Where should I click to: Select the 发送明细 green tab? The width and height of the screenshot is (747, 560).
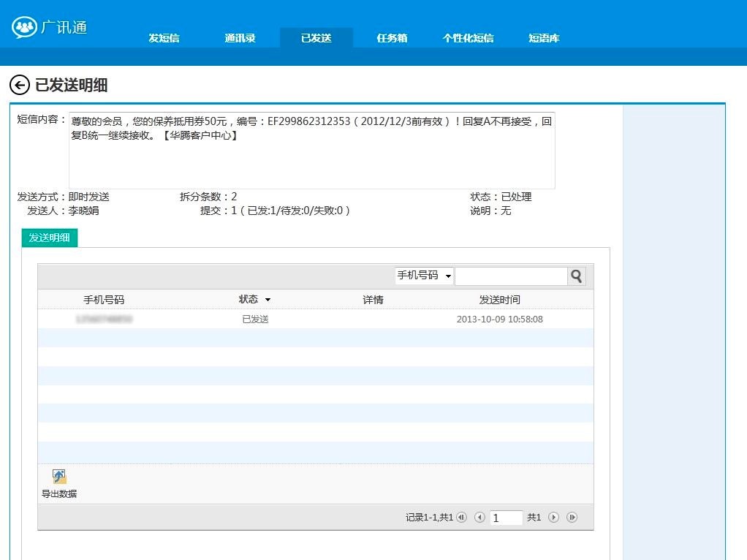50,238
